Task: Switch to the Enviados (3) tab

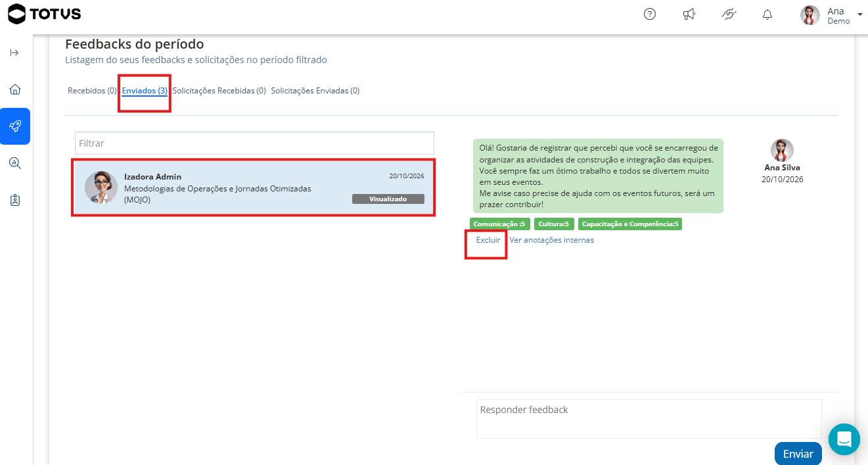Action: point(145,91)
